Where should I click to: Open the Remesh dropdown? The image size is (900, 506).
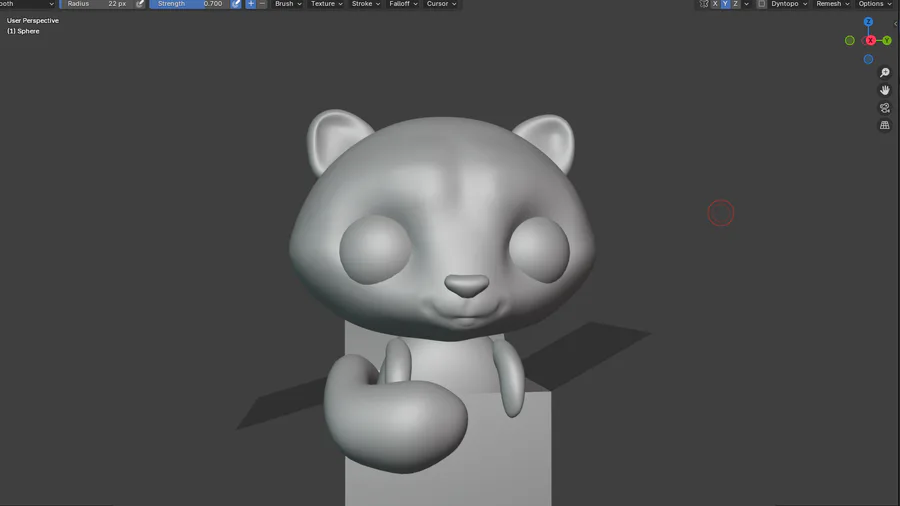[x=833, y=4]
